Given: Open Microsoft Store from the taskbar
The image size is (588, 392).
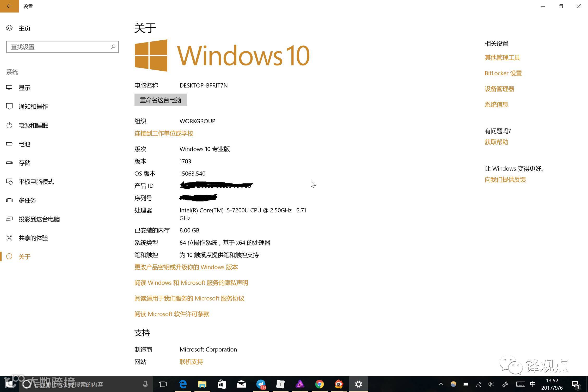Looking at the screenshot, I should pyautogui.click(x=222, y=384).
